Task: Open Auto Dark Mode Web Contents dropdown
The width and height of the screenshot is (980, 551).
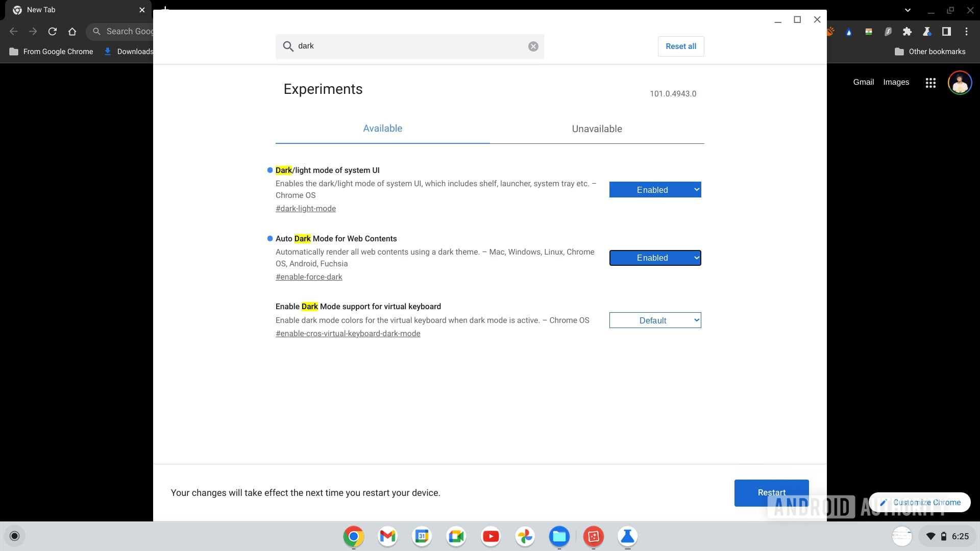Action: [655, 258]
